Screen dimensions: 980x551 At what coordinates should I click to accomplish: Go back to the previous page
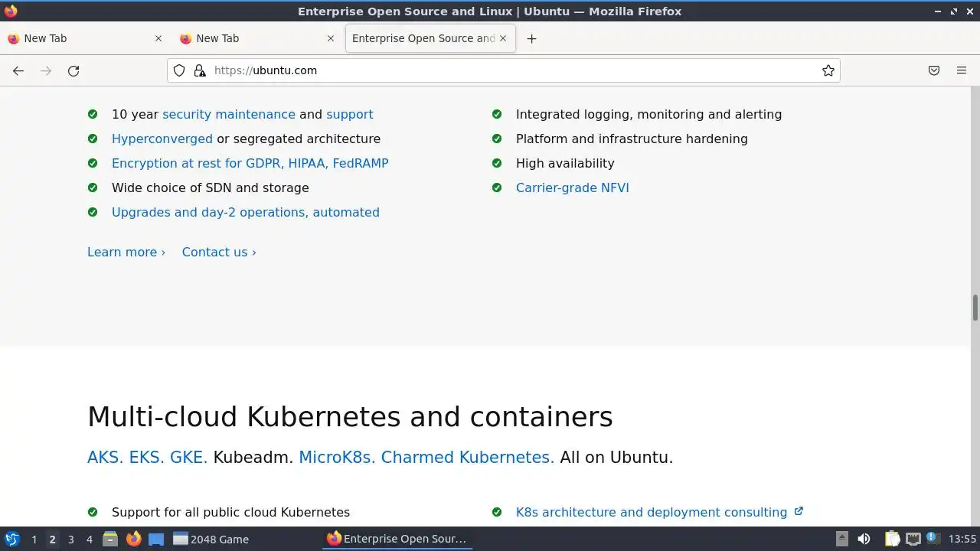(x=18, y=70)
